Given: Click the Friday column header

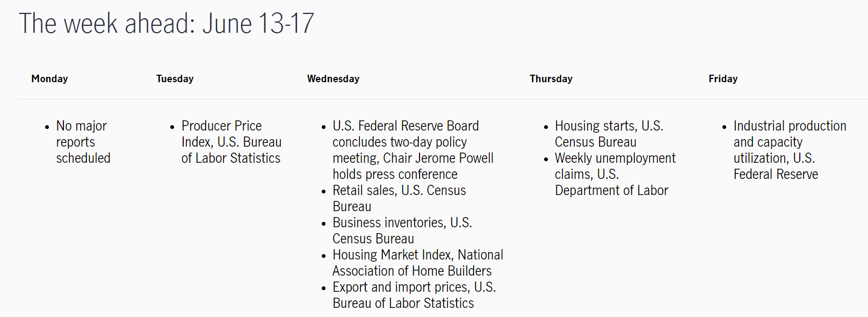Looking at the screenshot, I should [723, 79].
